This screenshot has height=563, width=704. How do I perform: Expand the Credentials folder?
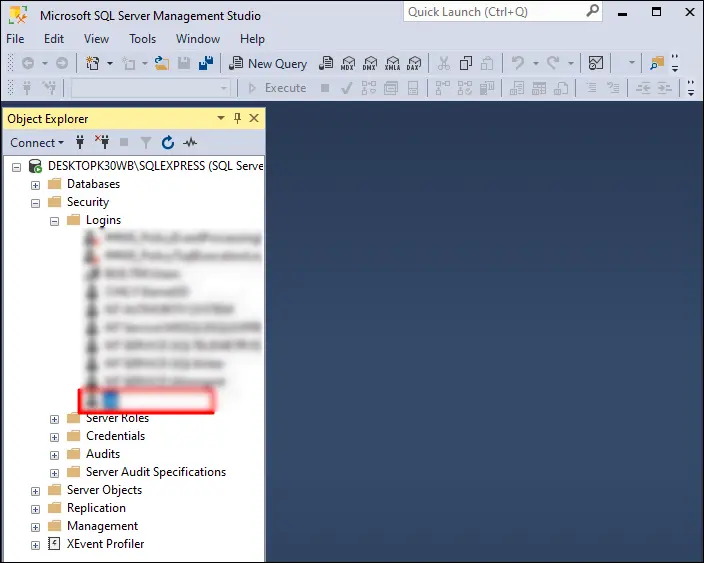[54, 437]
